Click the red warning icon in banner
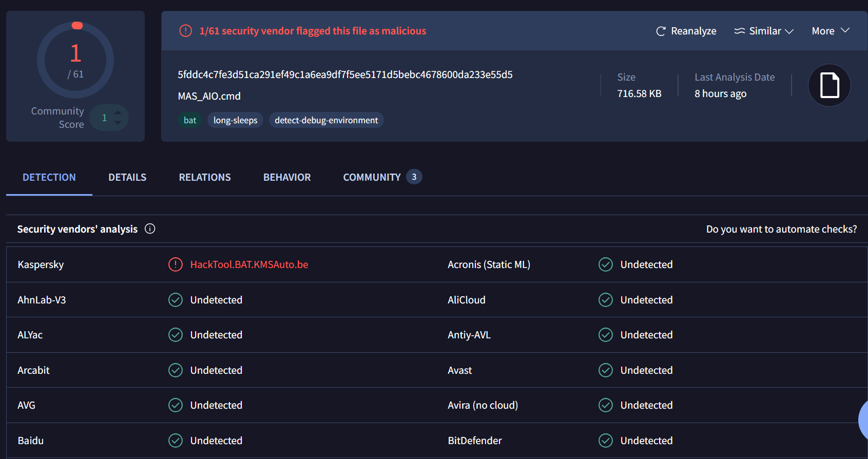868x459 pixels. point(185,31)
